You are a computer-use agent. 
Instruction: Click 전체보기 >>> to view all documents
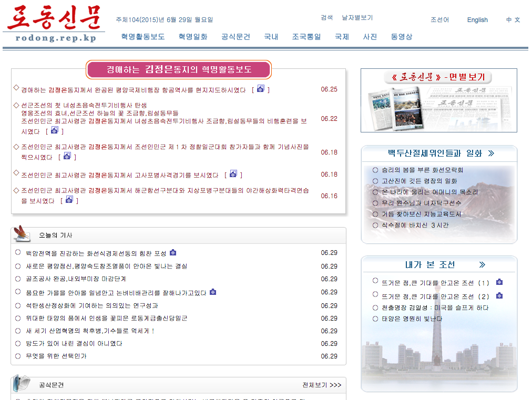(321, 385)
